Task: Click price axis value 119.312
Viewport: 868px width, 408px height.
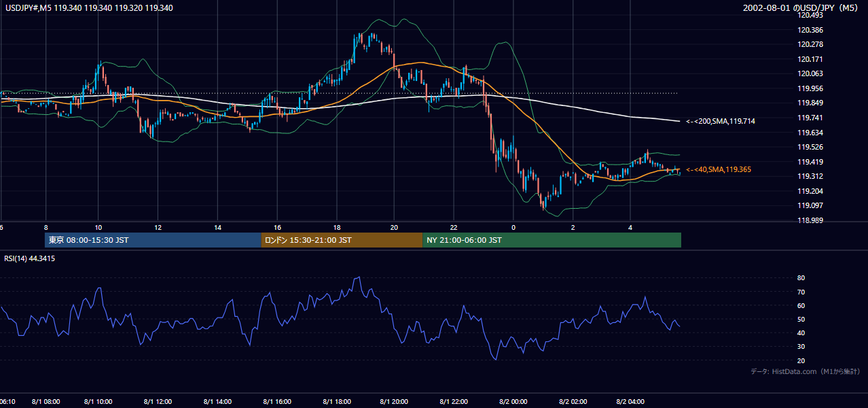Action: pos(812,176)
